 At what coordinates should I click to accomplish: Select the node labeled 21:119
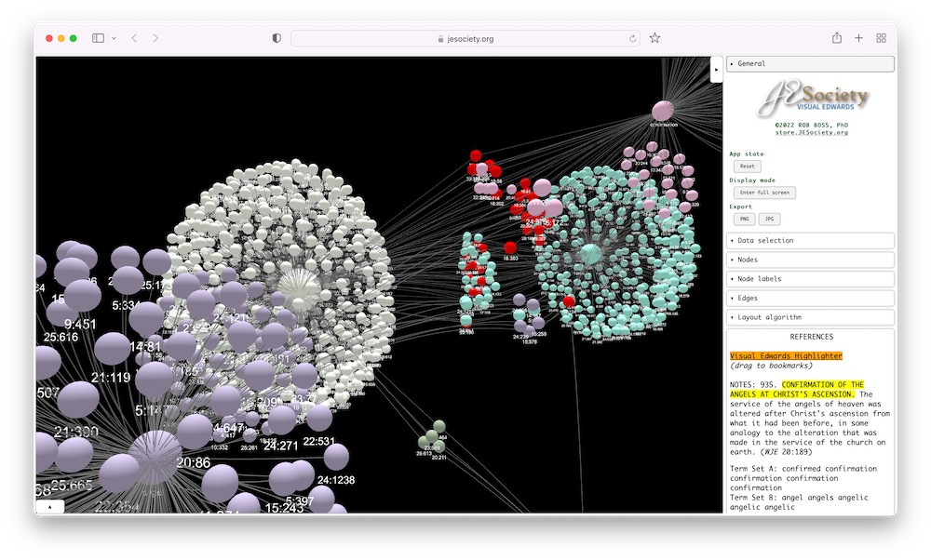click(113, 348)
